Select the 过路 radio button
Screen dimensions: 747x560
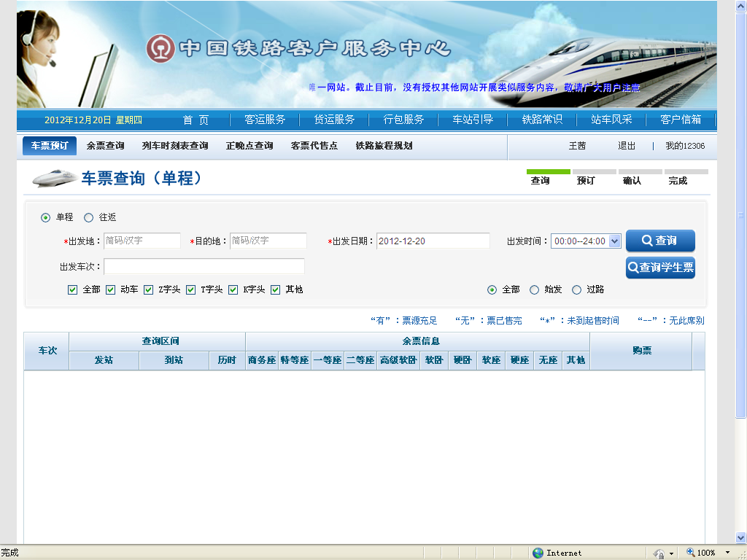(x=576, y=289)
